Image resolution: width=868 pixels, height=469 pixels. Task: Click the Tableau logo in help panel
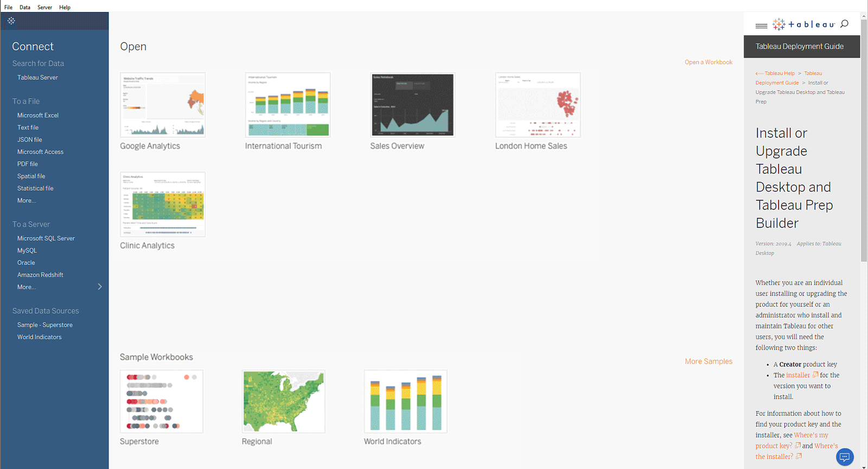[x=804, y=24]
